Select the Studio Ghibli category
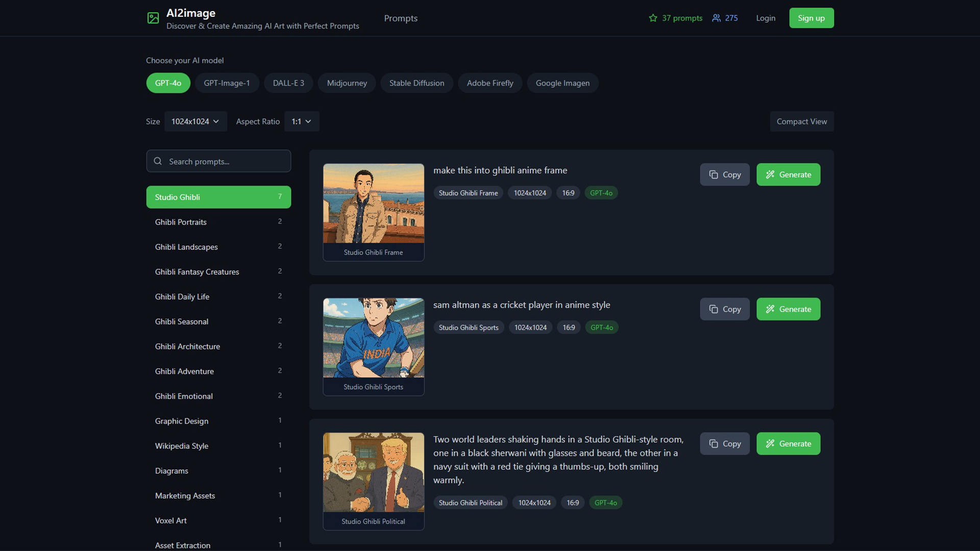The width and height of the screenshot is (980, 551). [x=218, y=197]
